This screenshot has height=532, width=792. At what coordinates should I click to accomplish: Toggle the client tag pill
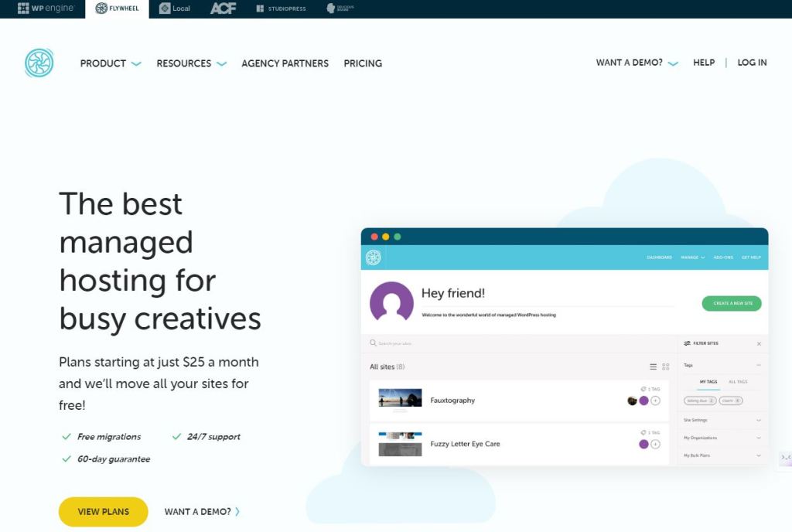(x=731, y=401)
